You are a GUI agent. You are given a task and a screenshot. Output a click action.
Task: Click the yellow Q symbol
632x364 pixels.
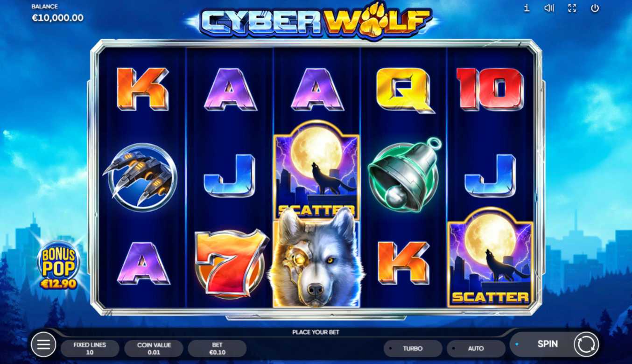click(x=404, y=90)
